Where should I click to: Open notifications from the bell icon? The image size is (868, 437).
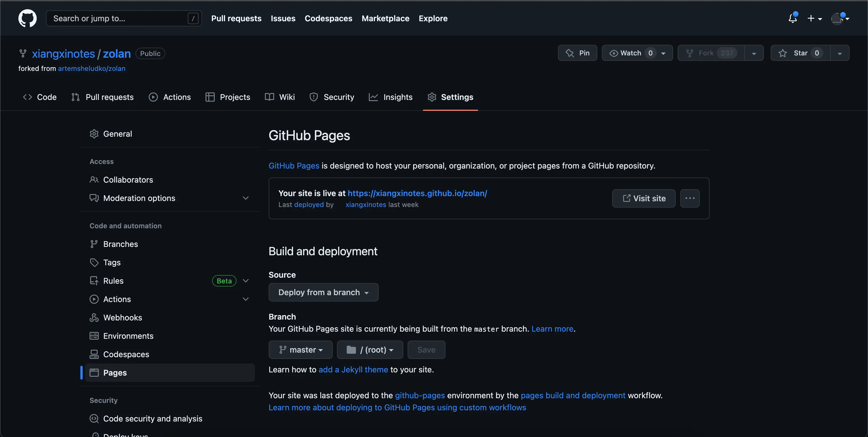point(792,18)
